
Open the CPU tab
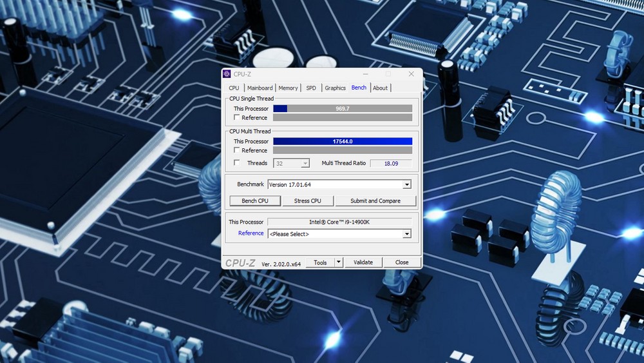234,88
